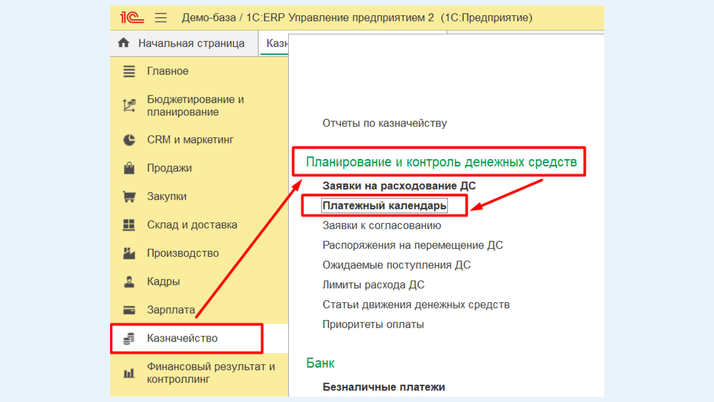Click the Бюджетирование и планирование chart icon
Screen dimensions: 714x402
point(129,106)
